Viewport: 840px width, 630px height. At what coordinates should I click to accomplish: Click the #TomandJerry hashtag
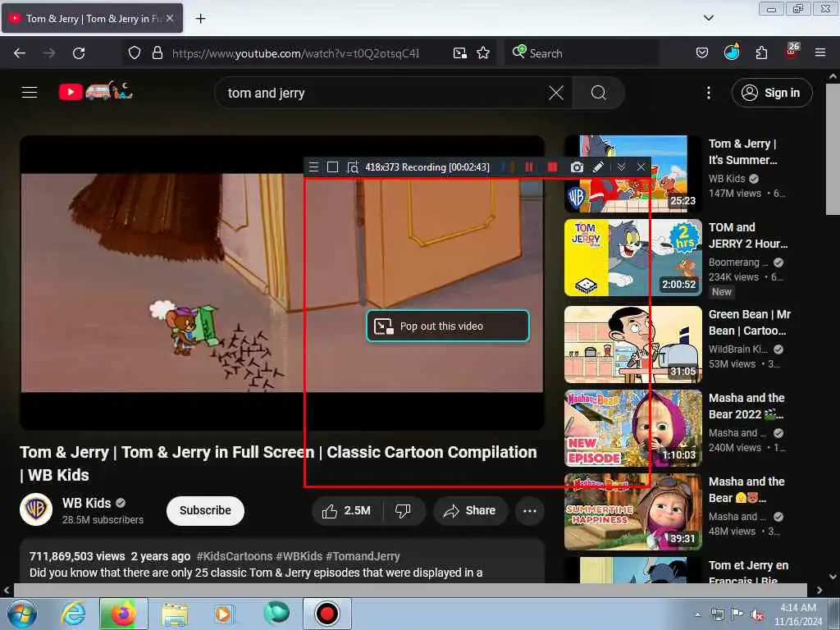[363, 556]
